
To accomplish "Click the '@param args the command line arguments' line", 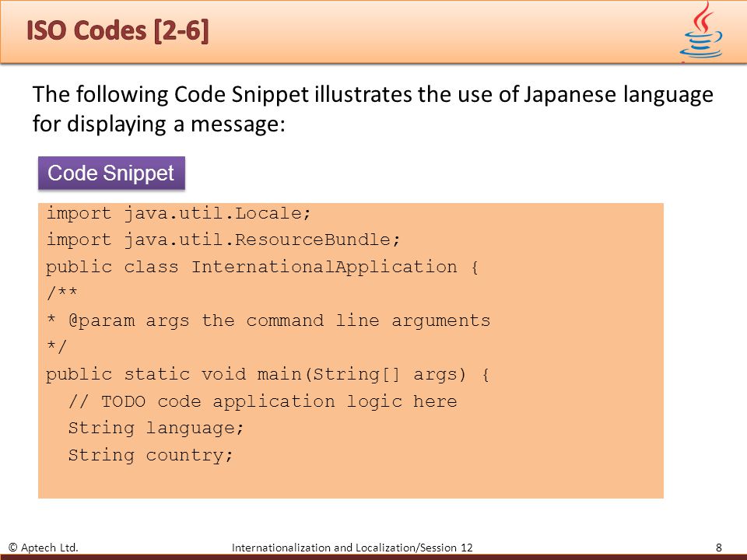I will coord(268,320).
